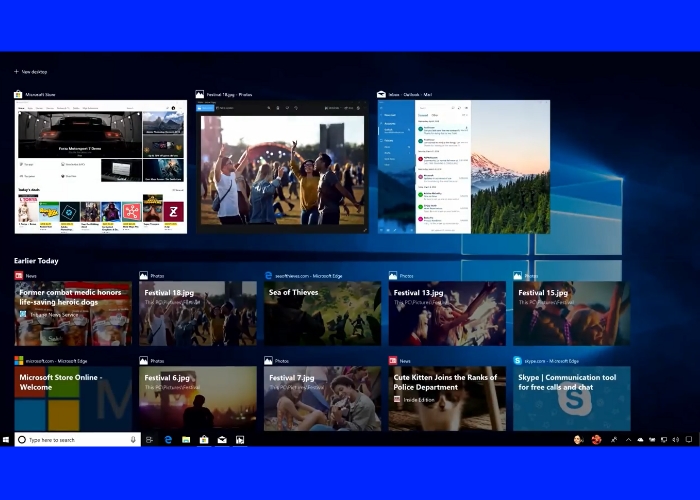The width and height of the screenshot is (700, 500).
Task: Click the second pinned contact avatar on taskbar
Action: point(596,440)
